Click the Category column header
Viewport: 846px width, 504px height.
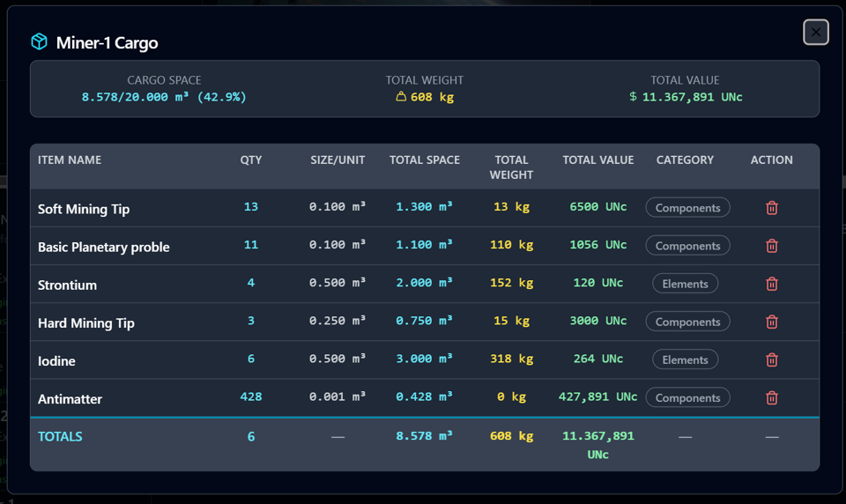[x=685, y=160]
